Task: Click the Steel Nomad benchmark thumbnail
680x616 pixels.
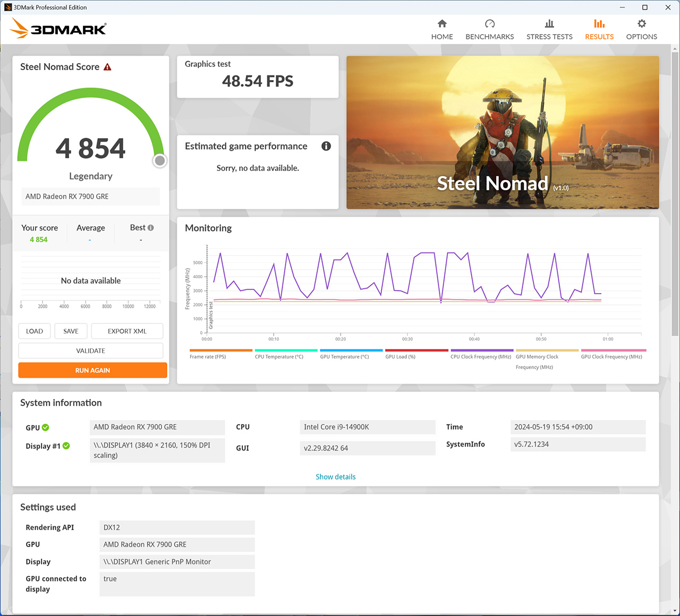Action: tap(503, 133)
